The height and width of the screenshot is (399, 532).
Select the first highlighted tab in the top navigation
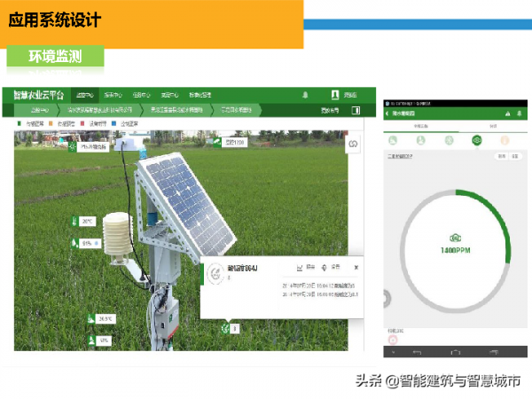(x=85, y=95)
